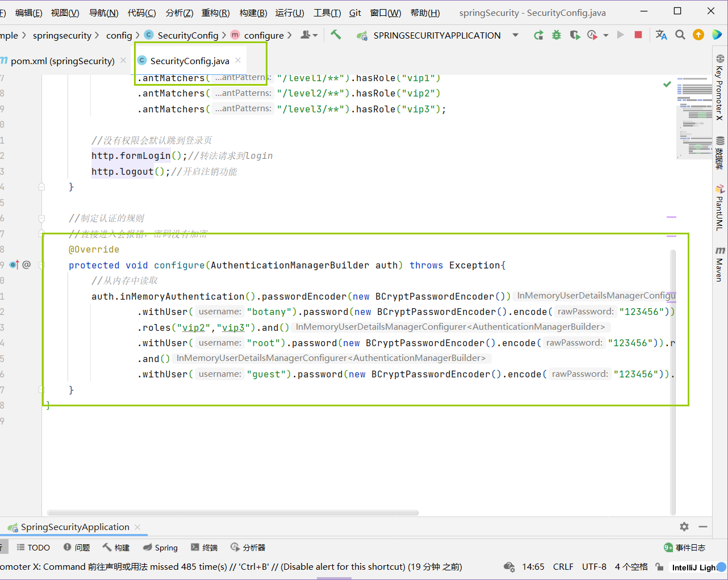Open the 事件日志 (Event Log)
The image size is (728, 580).
(x=685, y=548)
